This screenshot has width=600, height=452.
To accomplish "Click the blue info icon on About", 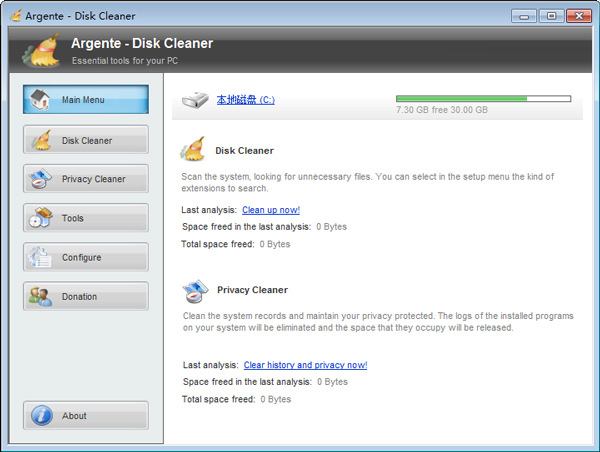I will coord(42,416).
